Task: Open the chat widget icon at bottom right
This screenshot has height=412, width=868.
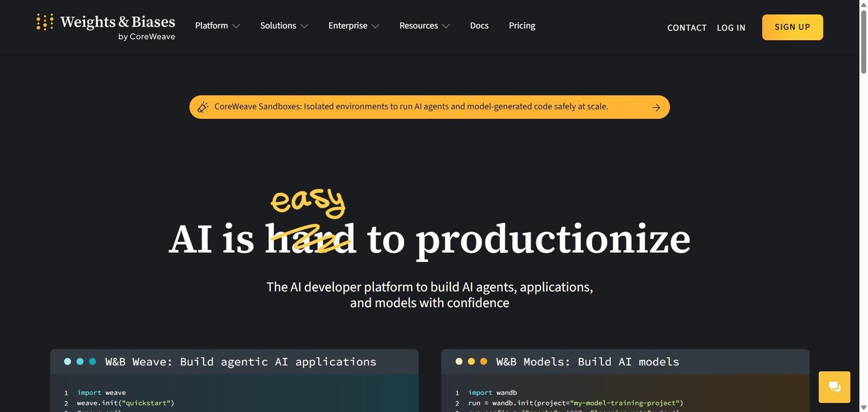Action: click(x=834, y=387)
